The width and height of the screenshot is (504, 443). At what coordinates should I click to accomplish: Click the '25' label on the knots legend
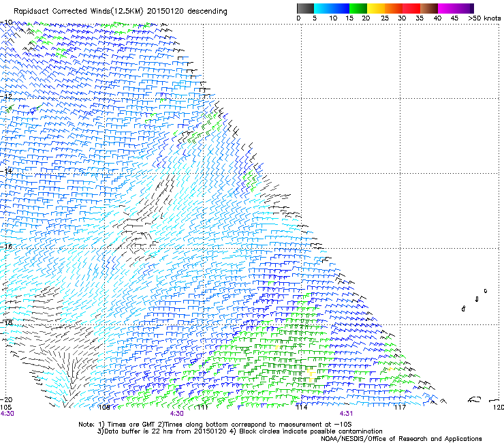click(385, 18)
